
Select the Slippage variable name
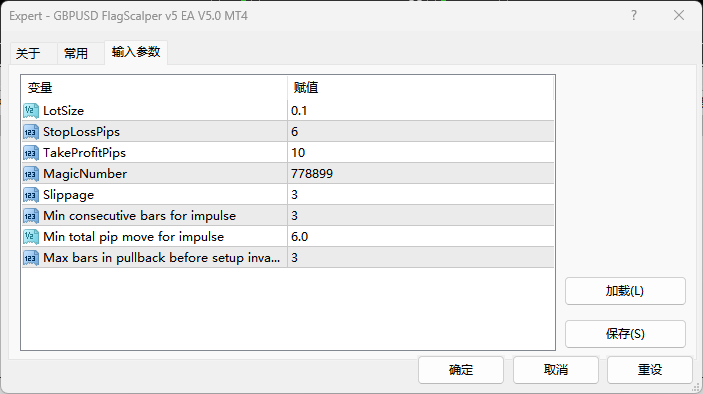tap(69, 195)
